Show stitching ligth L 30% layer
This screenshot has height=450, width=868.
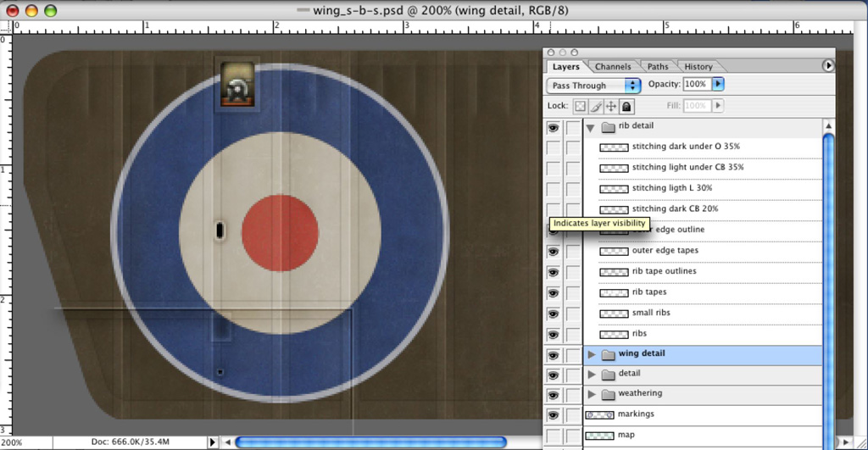[x=553, y=189]
